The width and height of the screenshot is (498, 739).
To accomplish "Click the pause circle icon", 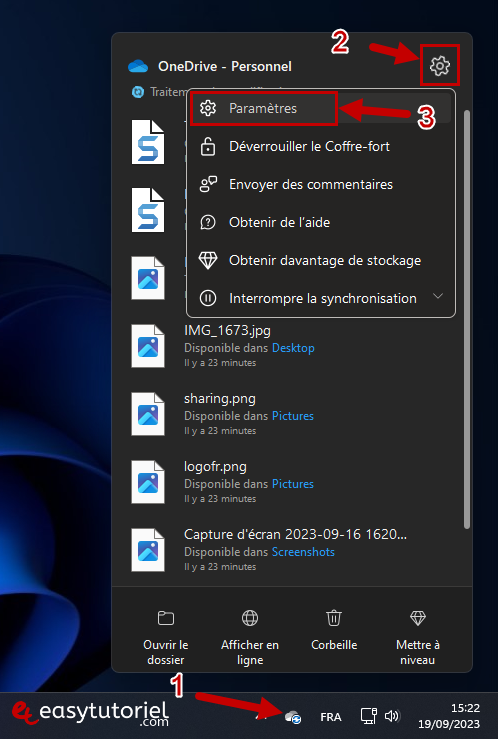I will click(x=208, y=298).
